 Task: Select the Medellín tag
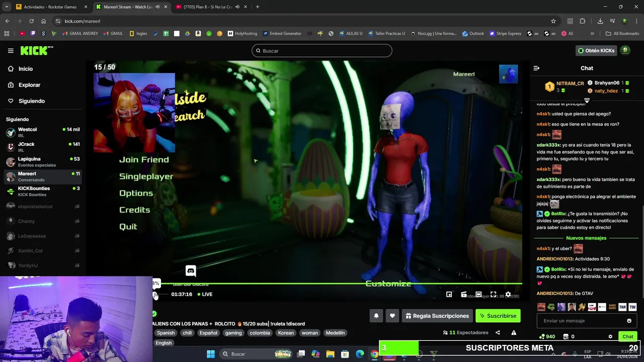[x=335, y=333]
